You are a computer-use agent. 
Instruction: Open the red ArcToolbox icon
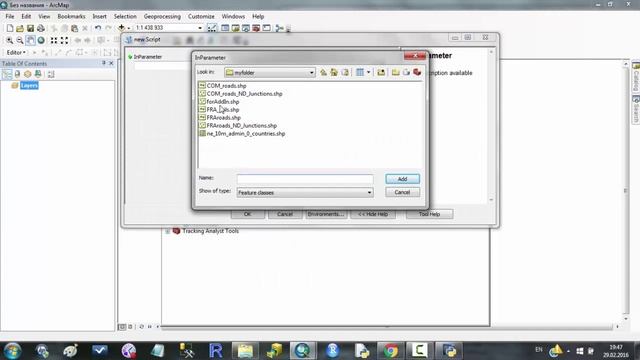[256, 28]
